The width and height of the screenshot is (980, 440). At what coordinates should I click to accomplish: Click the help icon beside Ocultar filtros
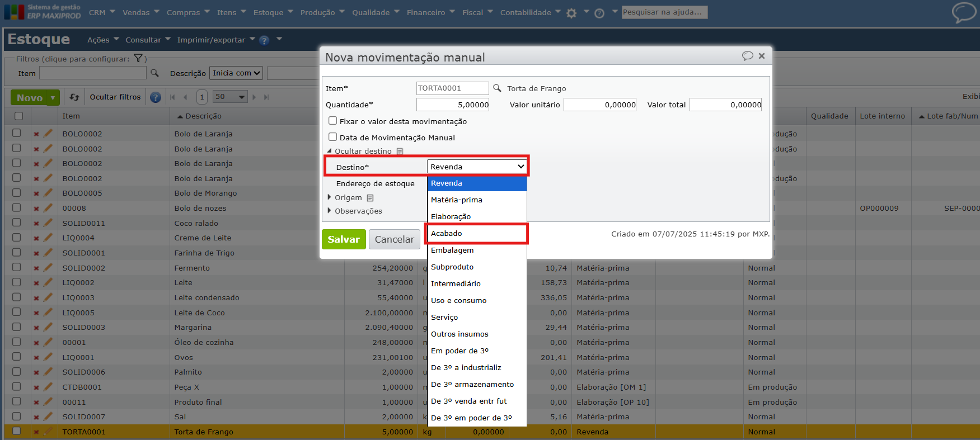(156, 97)
